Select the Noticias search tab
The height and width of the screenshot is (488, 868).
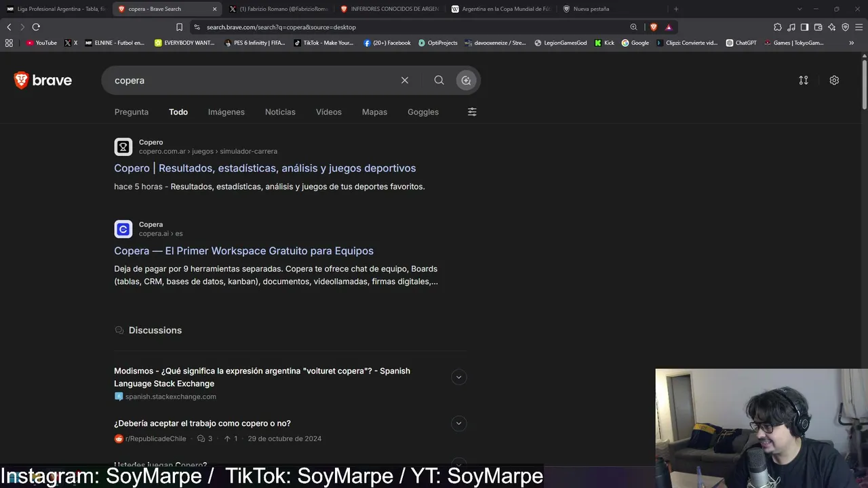pyautogui.click(x=280, y=112)
